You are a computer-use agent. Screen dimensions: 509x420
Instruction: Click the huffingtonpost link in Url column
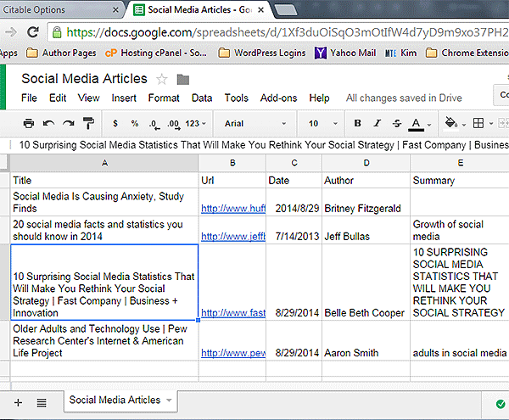point(232,208)
